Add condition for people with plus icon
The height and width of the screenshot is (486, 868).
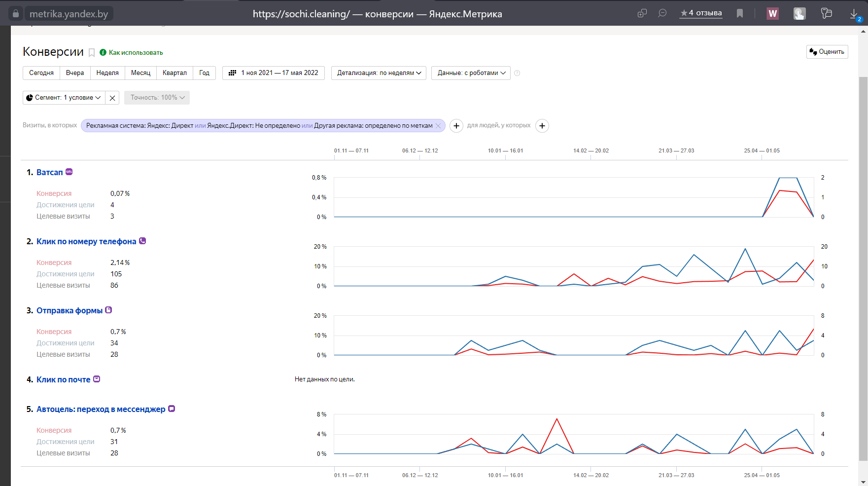click(542, 126)
